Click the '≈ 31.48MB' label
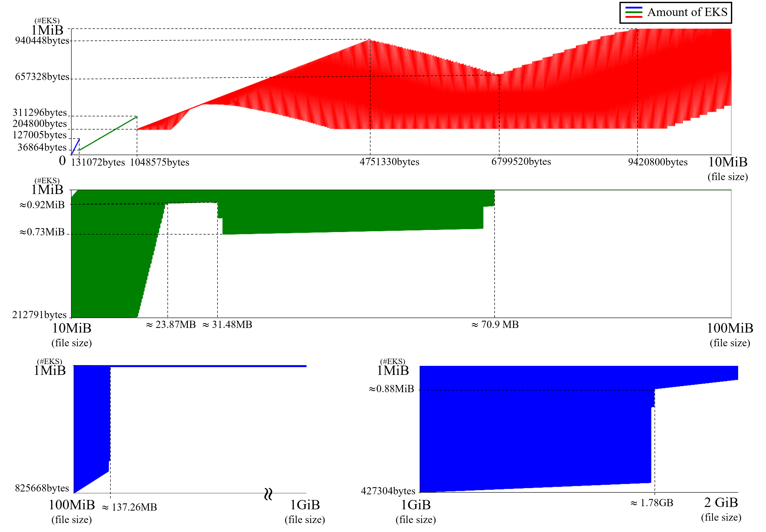Screen dimensions: 766x532 pyautogui.click(x=227, y=325)
